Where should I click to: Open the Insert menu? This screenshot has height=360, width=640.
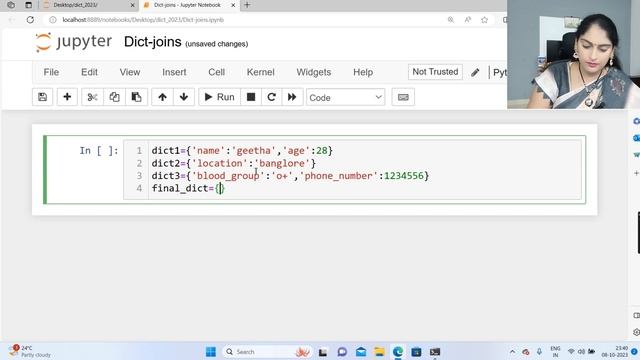pyautogui.click(x=174, y=72)
